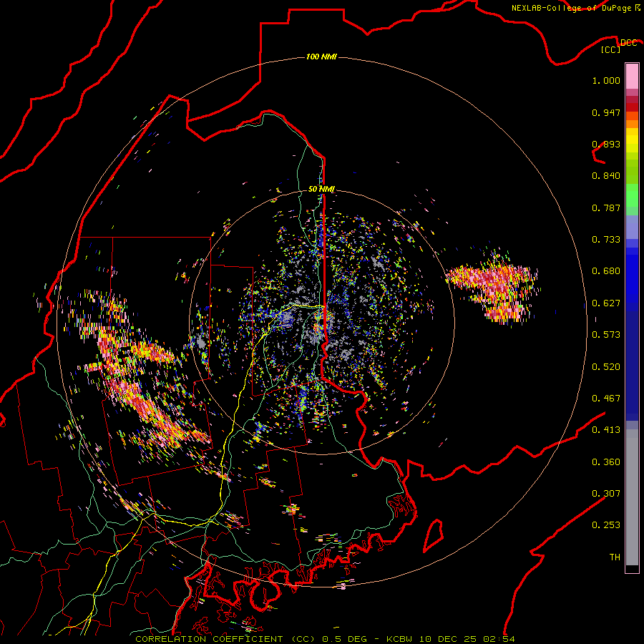Pick the lavender color bar segment

click(632, 227)
